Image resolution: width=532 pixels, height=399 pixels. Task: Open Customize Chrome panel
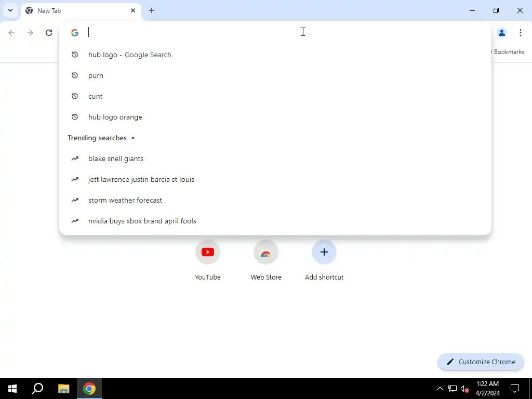pos(481,362)
